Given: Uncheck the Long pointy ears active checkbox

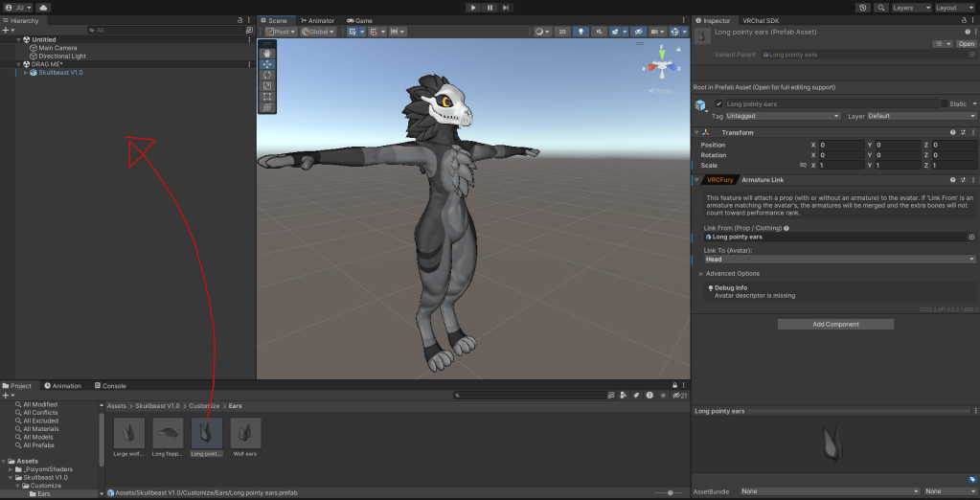Looking at the screenshot, I should coord(718,103).
